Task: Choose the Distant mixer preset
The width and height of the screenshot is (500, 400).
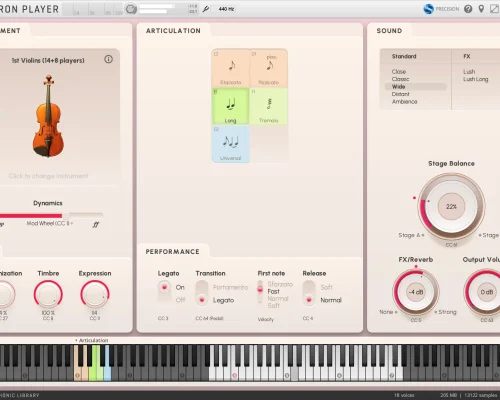Action: (400, 94)
